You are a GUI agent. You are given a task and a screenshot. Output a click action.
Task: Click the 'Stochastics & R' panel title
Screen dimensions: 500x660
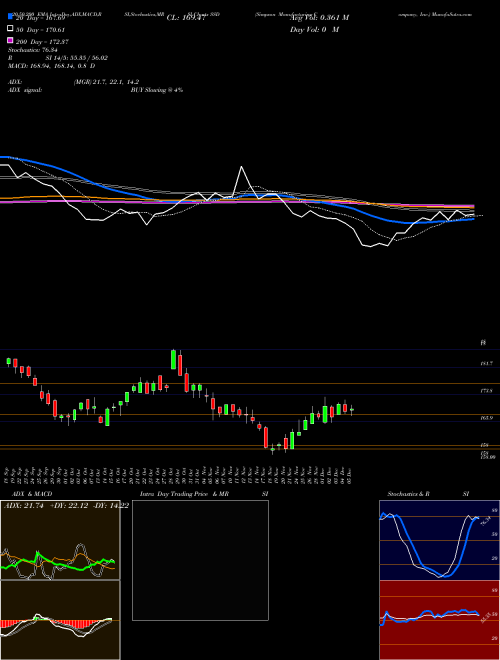(x=409, y=494)
